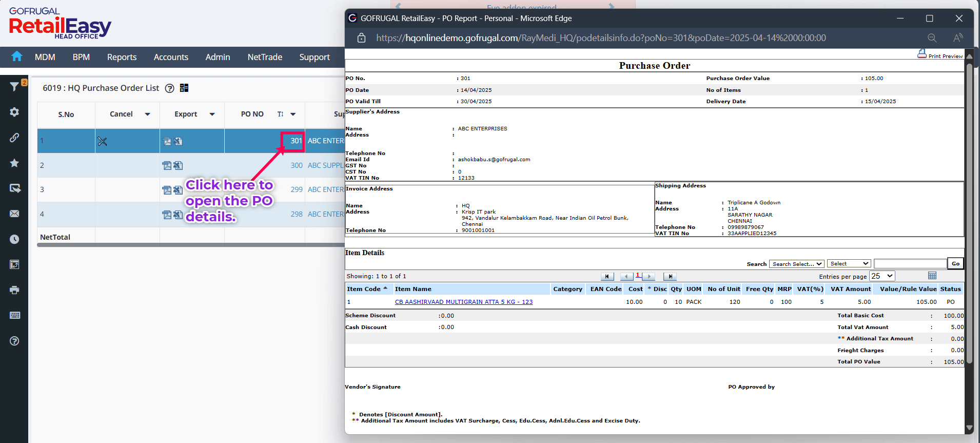Click the printer icon in sidebar

click(x=14, y=290)
